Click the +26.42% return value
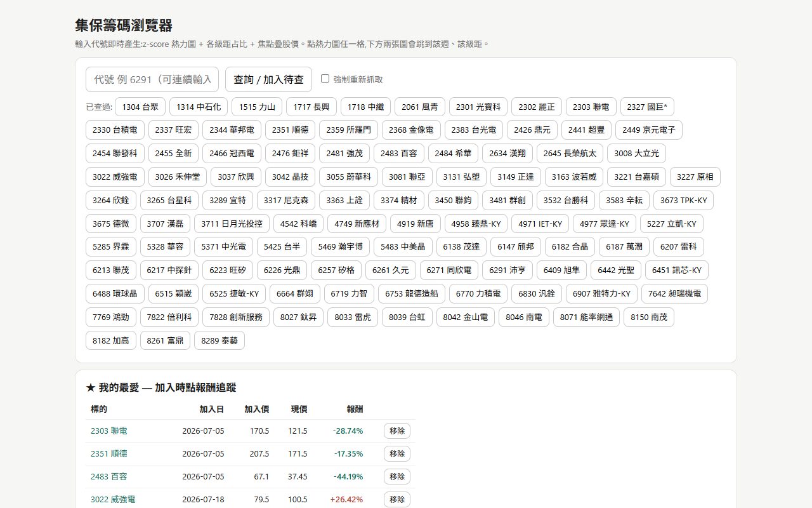Image resolution: width=812 pixels, height=508 pixels. (x=347, y=499)
